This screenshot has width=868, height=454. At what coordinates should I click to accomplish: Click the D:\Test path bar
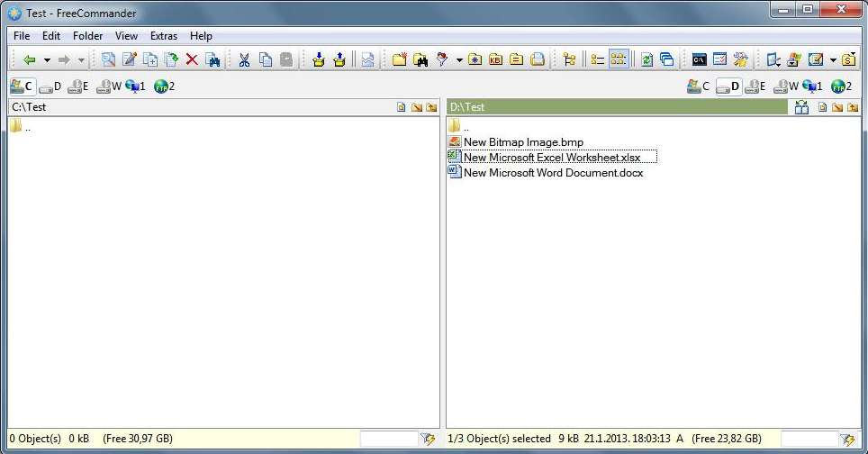617,107
